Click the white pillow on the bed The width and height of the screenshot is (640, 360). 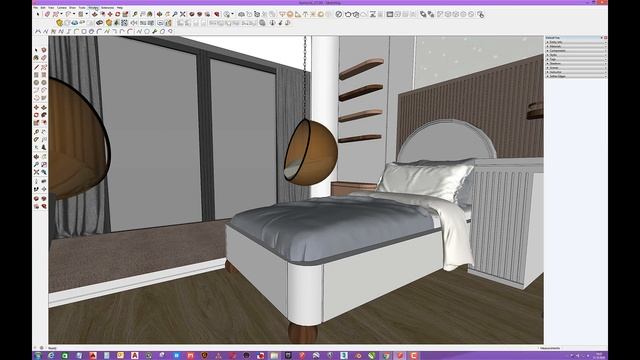click(x=424, y=180)
